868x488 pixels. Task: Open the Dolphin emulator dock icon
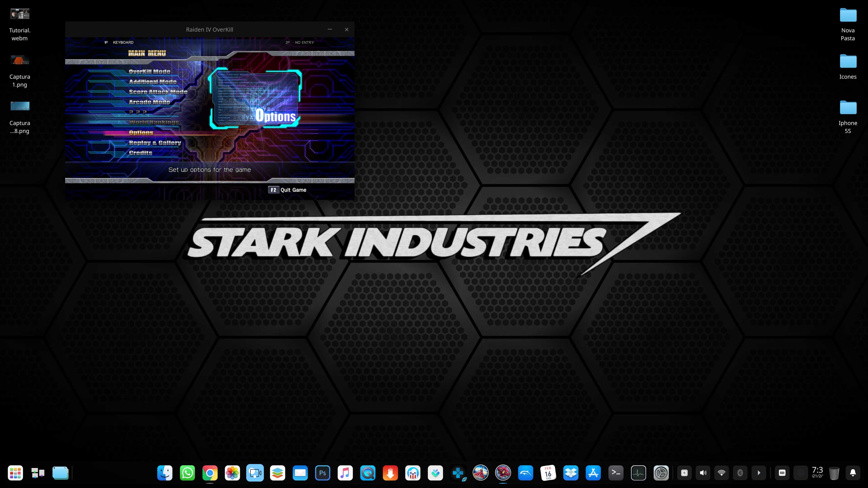525,472
